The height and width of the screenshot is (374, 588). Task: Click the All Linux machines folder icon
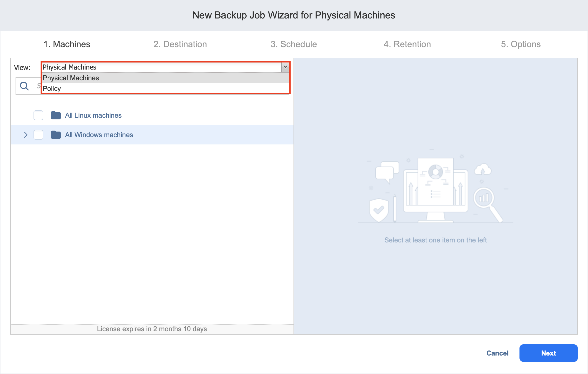(x=56, y=115)
